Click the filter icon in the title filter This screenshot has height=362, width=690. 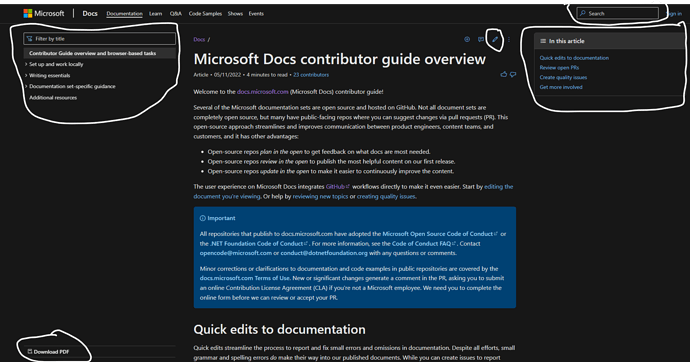(x=29, y=39)
